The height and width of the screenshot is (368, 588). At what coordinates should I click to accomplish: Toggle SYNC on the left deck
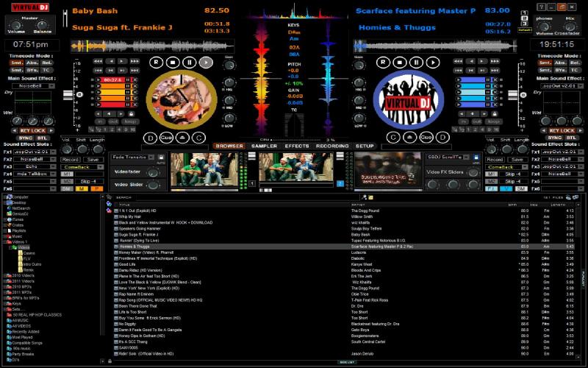[x=26, y=138]
